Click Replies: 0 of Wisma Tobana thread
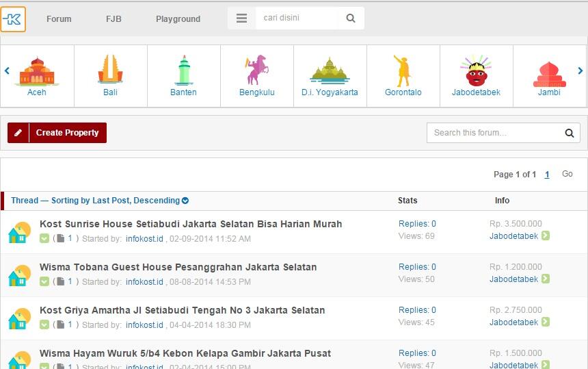The image size is (588, 369). pyautogui.click(x=417, y=267)
